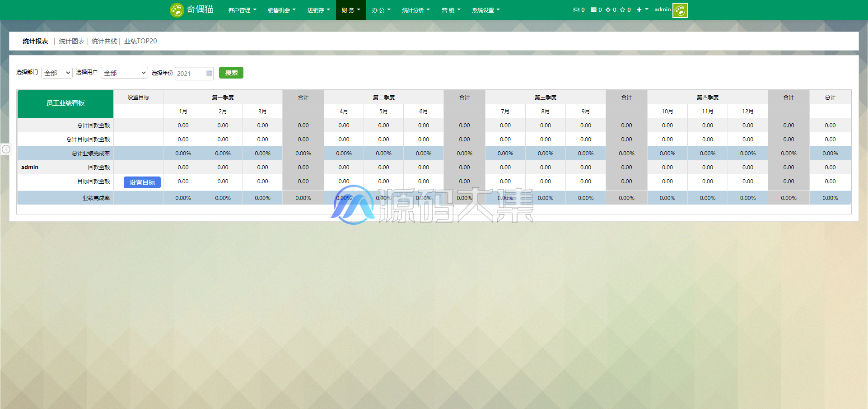Focus the 选择年份 input showing 2021
This screenshot has height=409, width=868.
pos(194,74)
